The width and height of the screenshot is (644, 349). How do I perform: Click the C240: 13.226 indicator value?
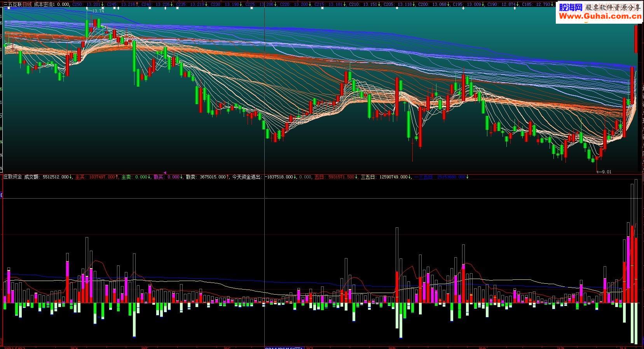point(156,5)
